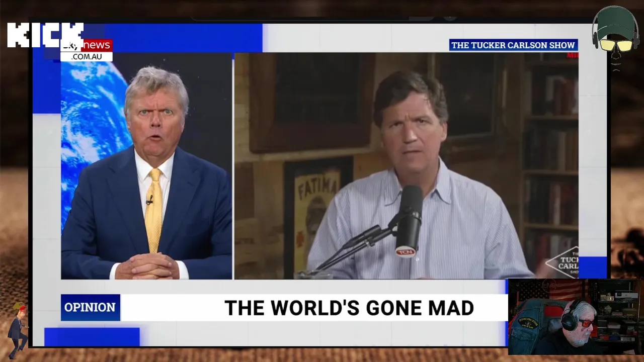Click the Tucker Carlson Show diamond logo
This screenshot has height=362, width=644.
click(x=562, y=262)
